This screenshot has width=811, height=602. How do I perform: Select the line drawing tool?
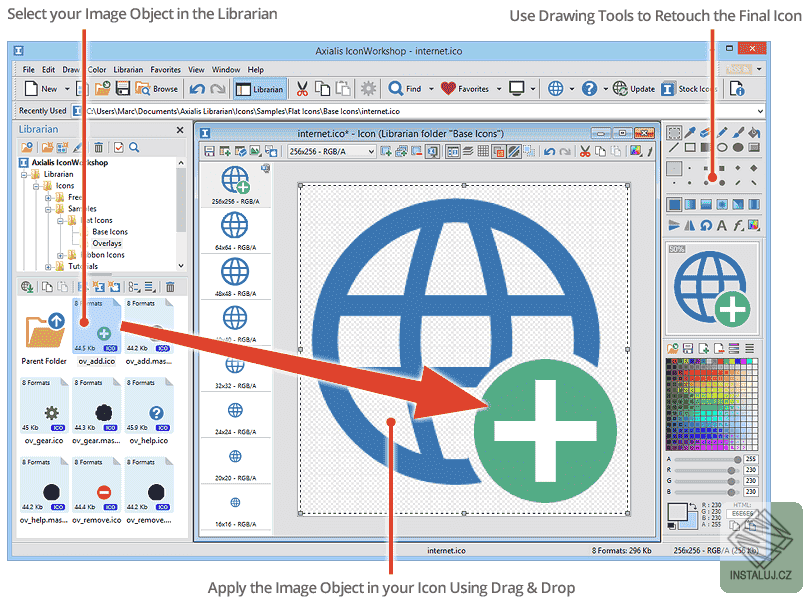pos(674,147)
